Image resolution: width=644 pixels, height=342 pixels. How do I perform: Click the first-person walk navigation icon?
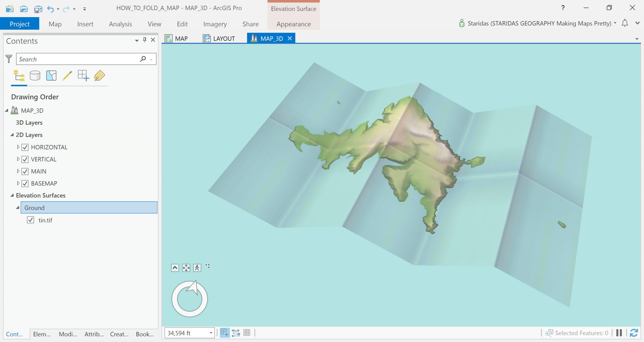tap(197, 268)
